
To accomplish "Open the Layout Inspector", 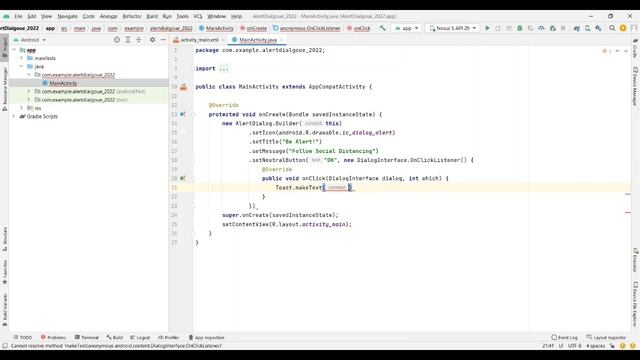I will click(606, 338).
